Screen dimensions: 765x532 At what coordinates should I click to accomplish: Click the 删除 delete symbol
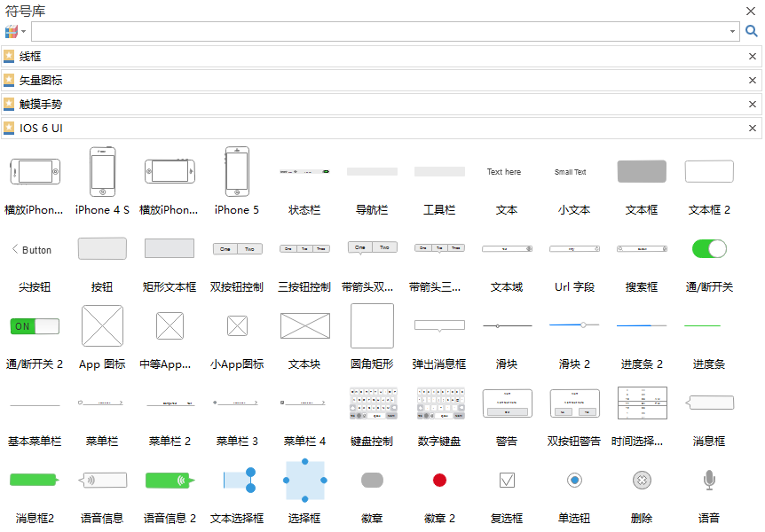[642, 480]
